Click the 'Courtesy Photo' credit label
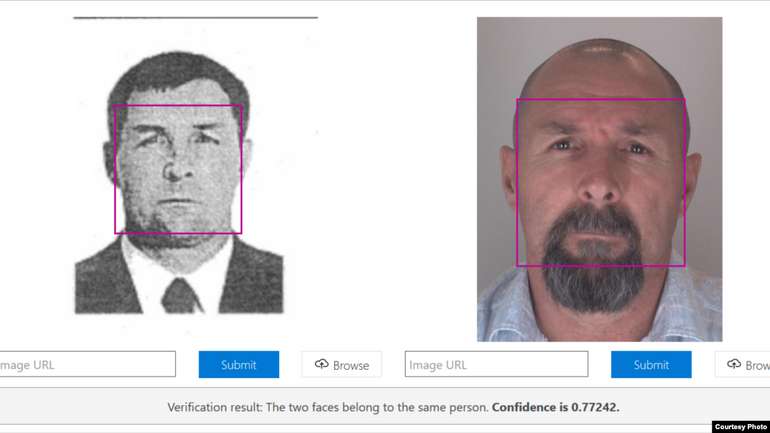This screenshot has height=433, width=770. point(740,426)
